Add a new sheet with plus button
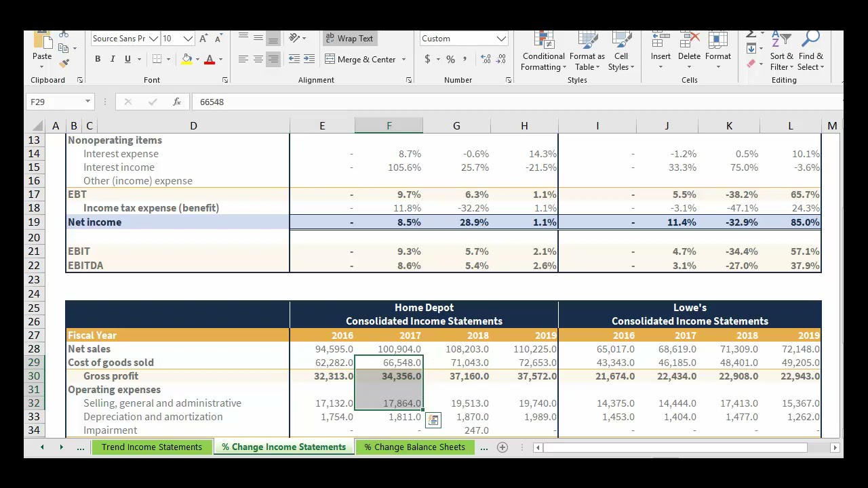 pos(502,447)
